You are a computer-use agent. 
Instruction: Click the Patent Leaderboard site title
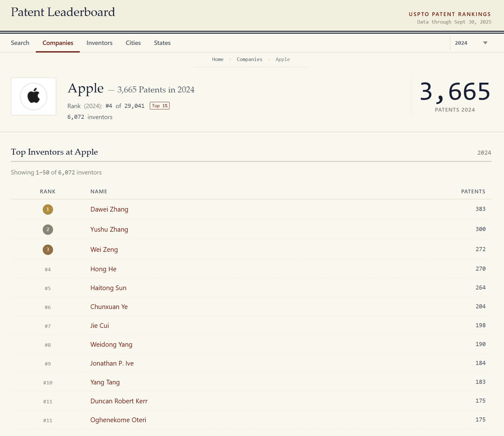pos(63,12)
